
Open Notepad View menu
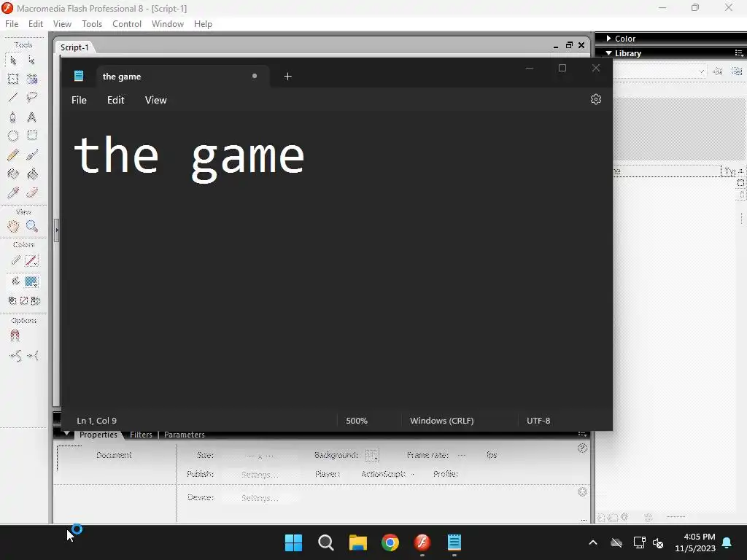coord(156,100)
